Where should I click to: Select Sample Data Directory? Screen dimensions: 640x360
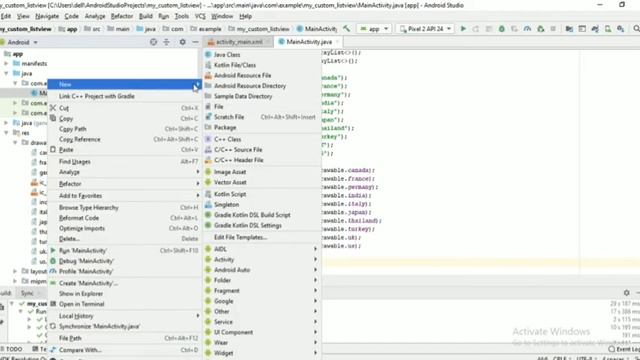[x=262, y=96]
